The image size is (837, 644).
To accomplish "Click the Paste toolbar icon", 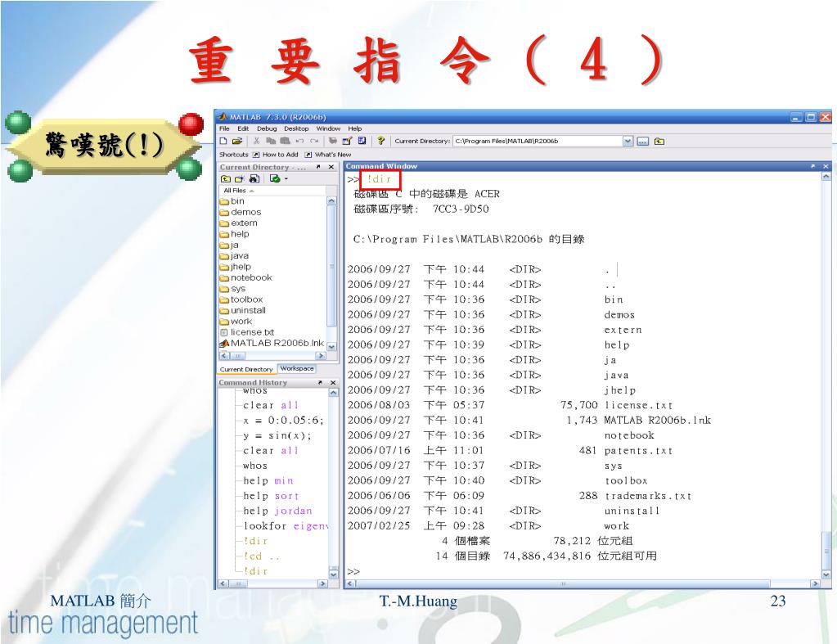I will (285, 141).
